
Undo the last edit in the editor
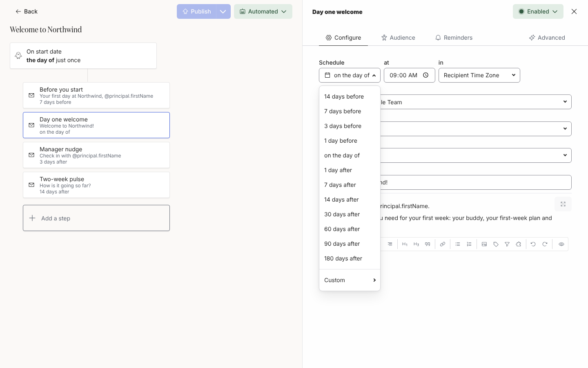pos(533,244)
